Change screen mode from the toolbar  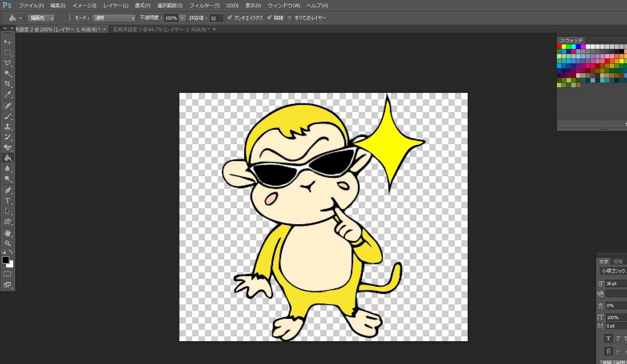click(8, 285)
